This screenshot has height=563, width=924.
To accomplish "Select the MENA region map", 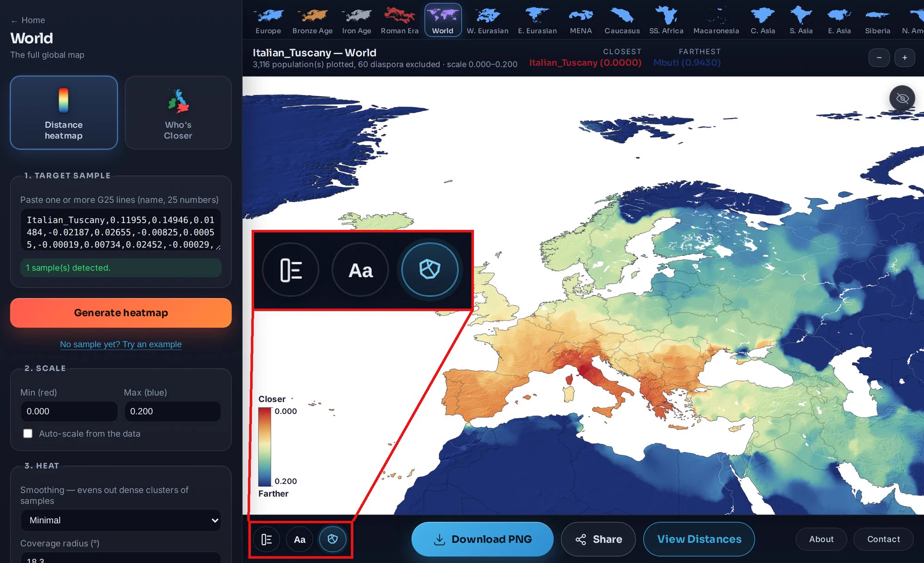I will (x=581, y=20).
